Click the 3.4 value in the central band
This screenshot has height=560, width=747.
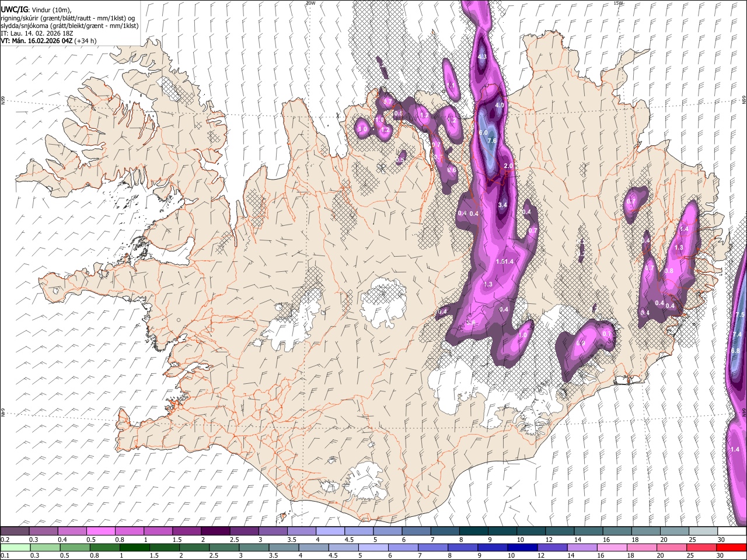pos(502,205)
